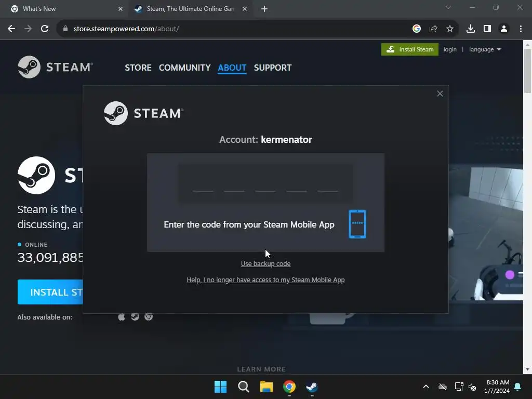Click LEARN MORE at page bottom

pyautogui.click(x=261, y=369)
